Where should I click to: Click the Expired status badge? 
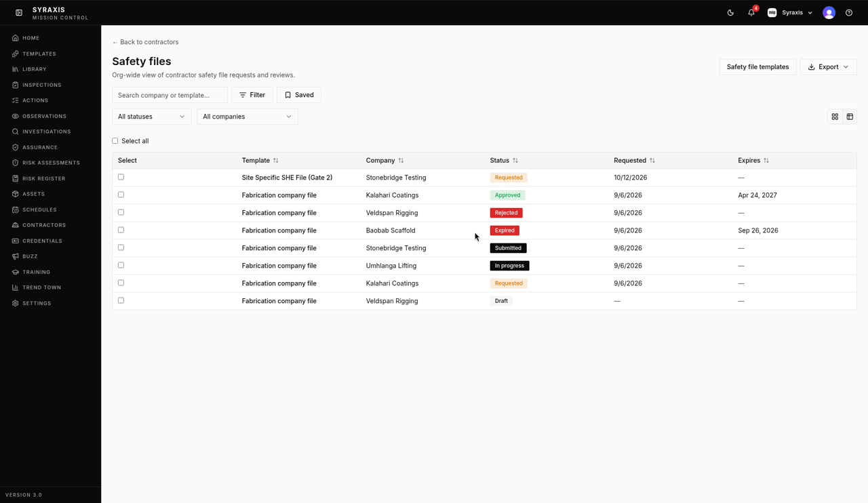point(505,230)
